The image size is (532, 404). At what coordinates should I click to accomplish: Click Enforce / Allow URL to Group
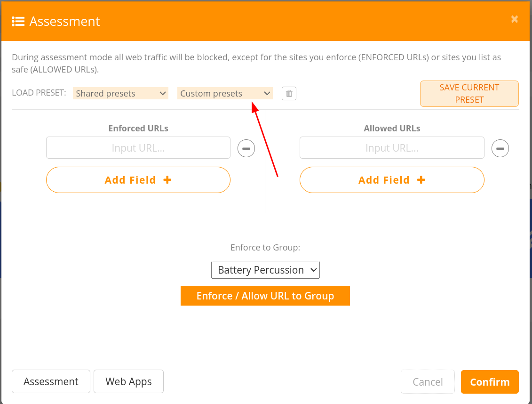(265, 296)
